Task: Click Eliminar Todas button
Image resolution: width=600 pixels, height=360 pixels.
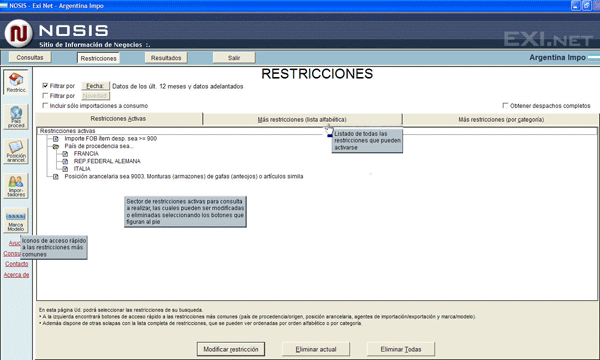Action: (401, 349)
